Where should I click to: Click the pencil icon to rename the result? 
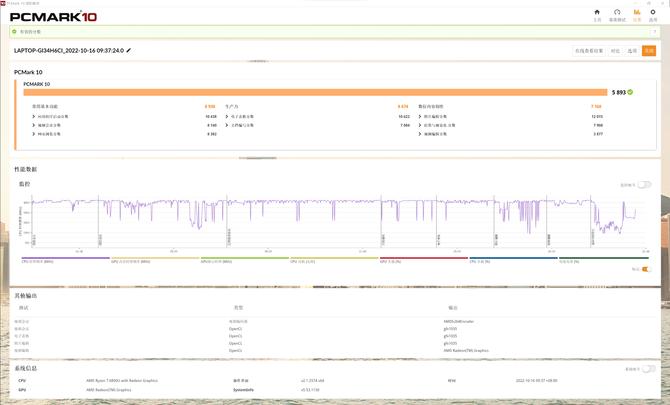tap(129, 50)
